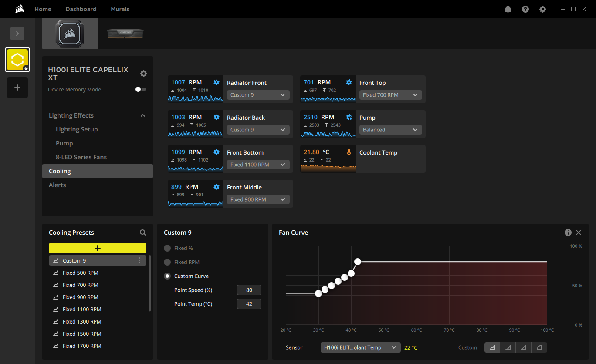Open the Custom 9 preset options menu
This screenshot has width=596, height=364.
[x=139, y=260]
